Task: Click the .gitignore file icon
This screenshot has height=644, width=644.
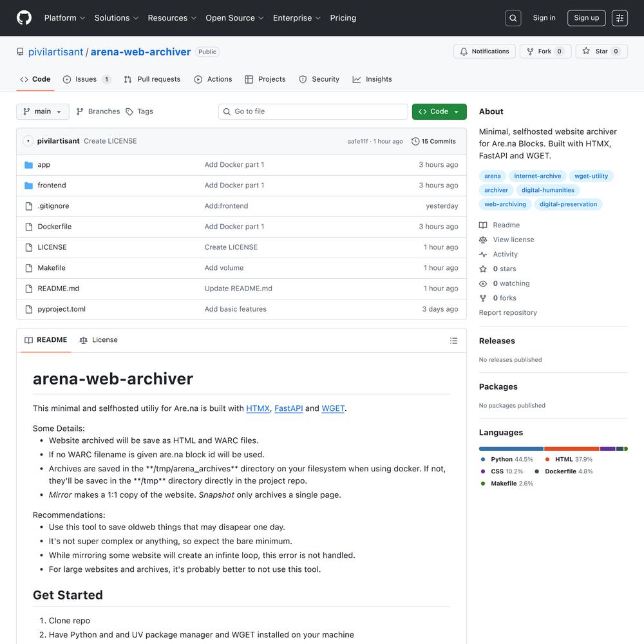Action: point(29,206)
